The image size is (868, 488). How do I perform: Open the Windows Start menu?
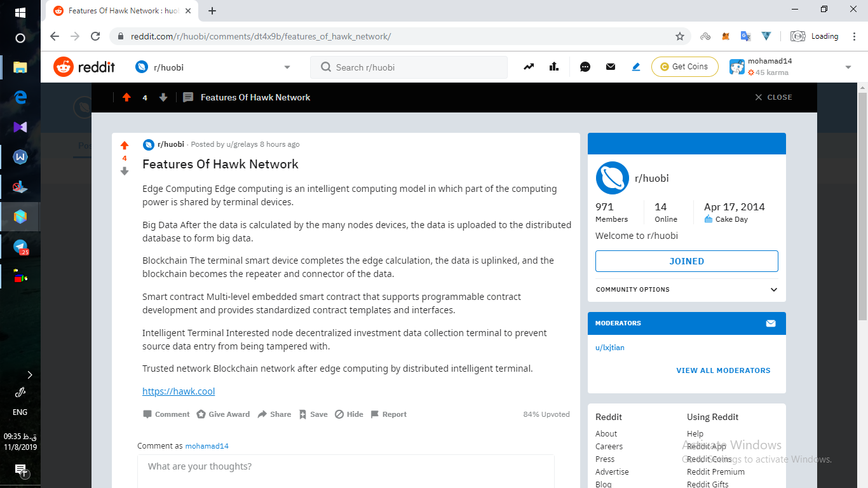[20, 13]
